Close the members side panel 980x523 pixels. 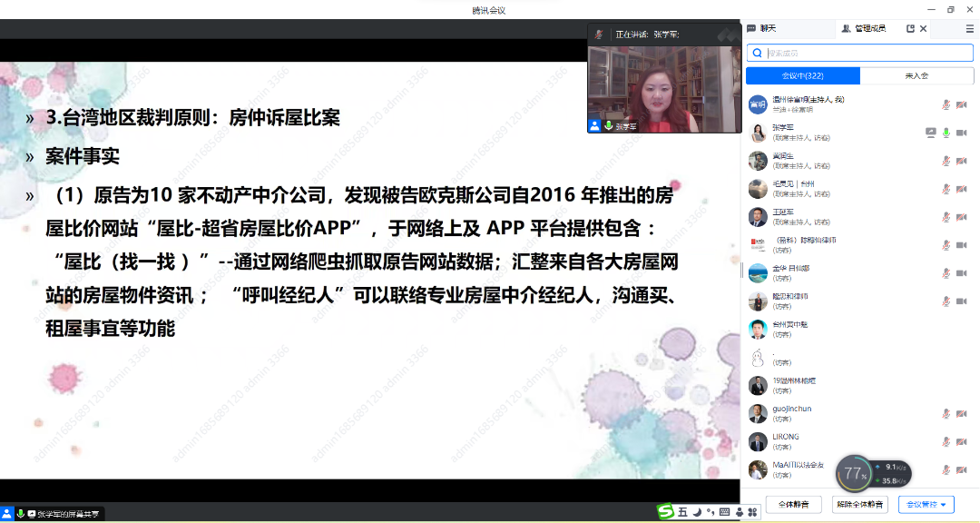click(924, 29)
